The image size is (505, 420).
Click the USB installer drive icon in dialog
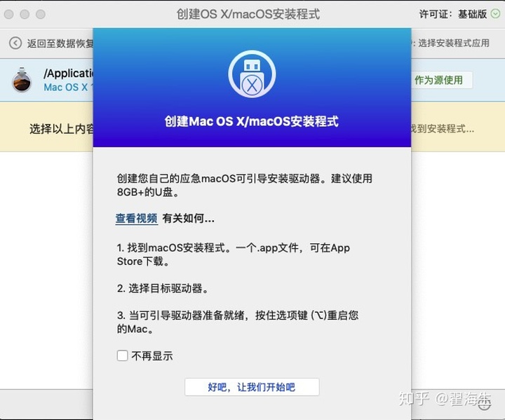click(x=252, y=74)
